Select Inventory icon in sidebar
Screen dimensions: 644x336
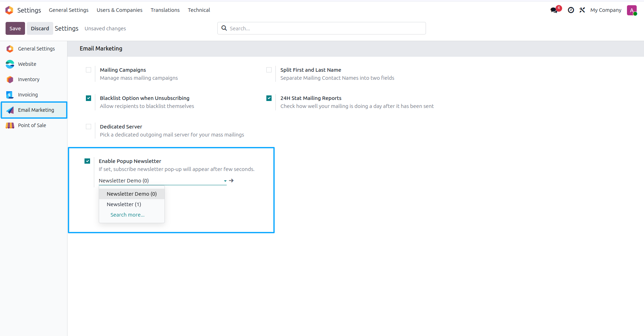pos(10,79)
